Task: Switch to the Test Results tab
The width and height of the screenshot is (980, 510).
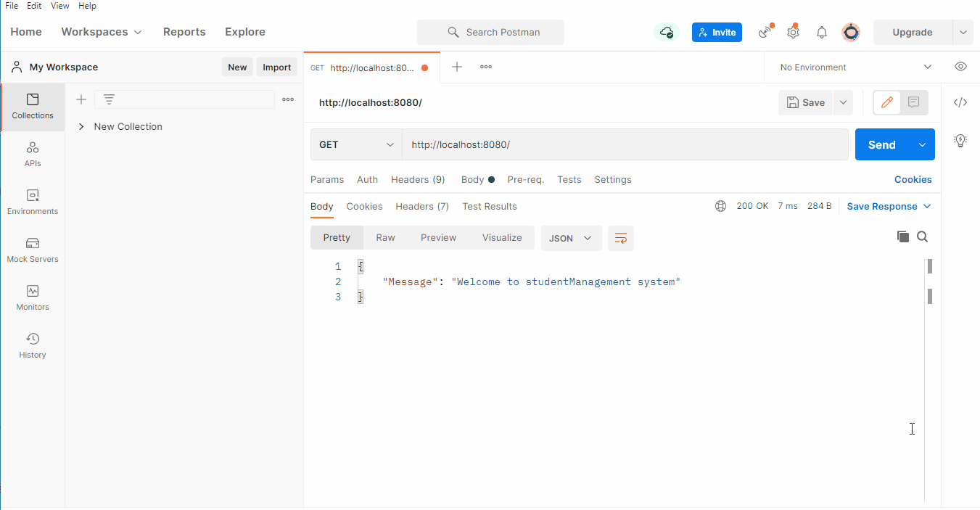Action: coord(490,206)
